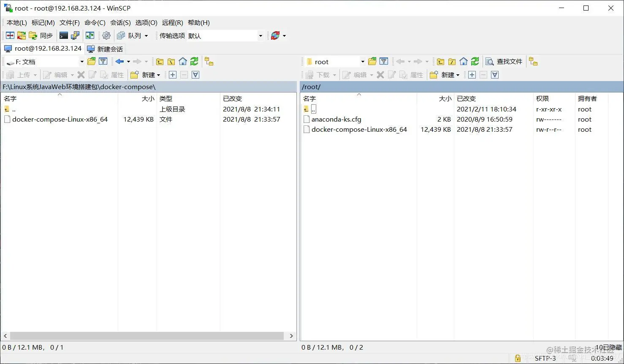
Task: Click the 0:03:49 session timer
Action: [602, 358]
